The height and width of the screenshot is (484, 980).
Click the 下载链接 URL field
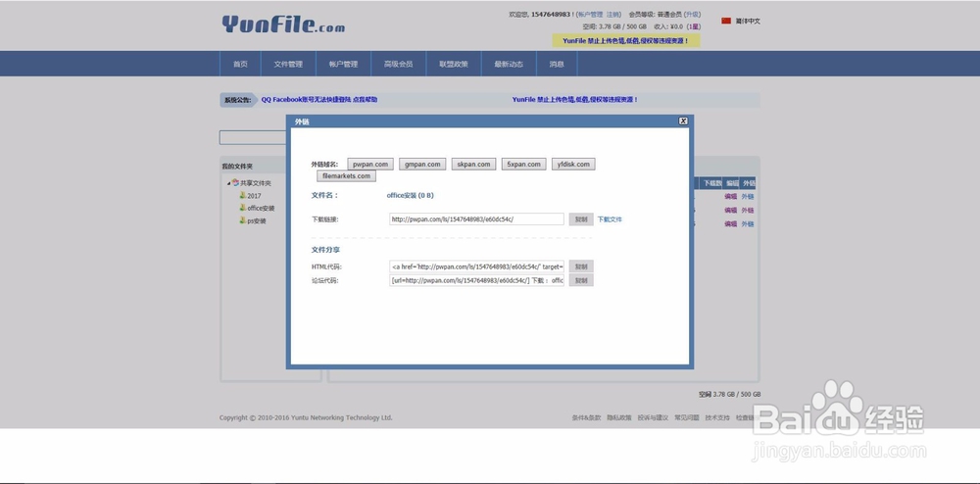tap(476, 219)
